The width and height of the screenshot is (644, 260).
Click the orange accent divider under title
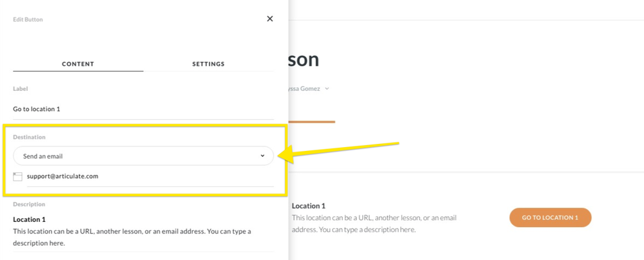[312, 121]
